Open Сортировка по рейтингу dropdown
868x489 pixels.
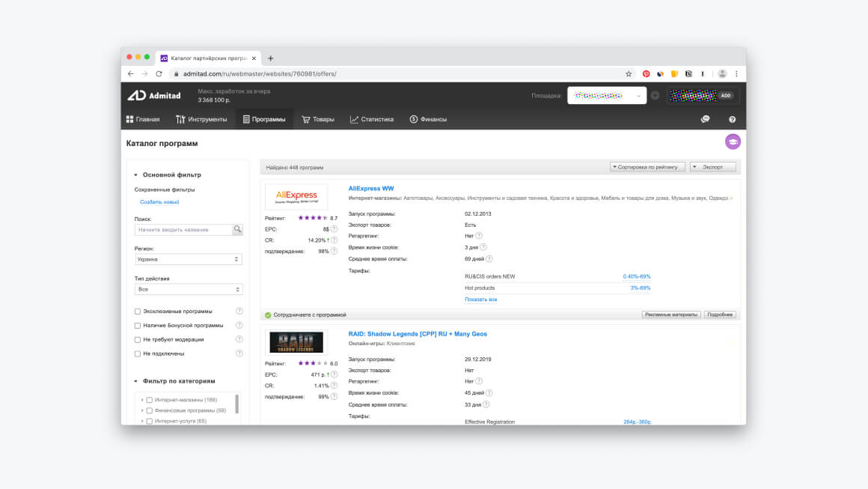(x=647, y=167)
